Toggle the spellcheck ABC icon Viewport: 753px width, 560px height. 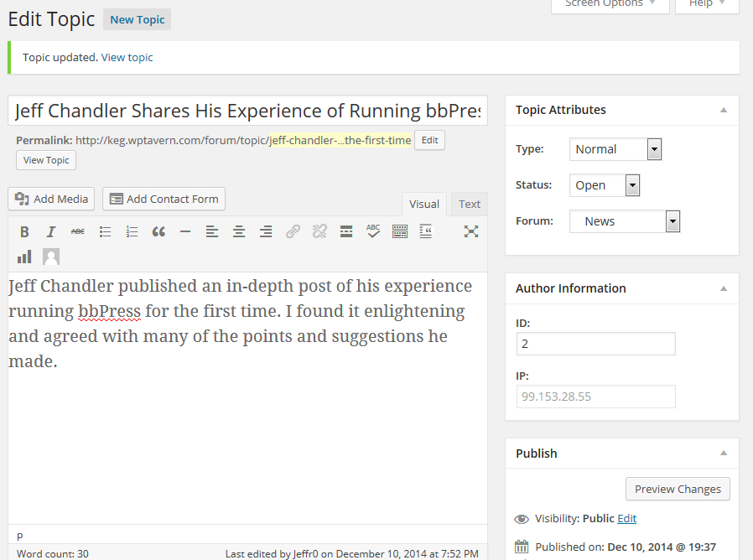pos(373,231)
